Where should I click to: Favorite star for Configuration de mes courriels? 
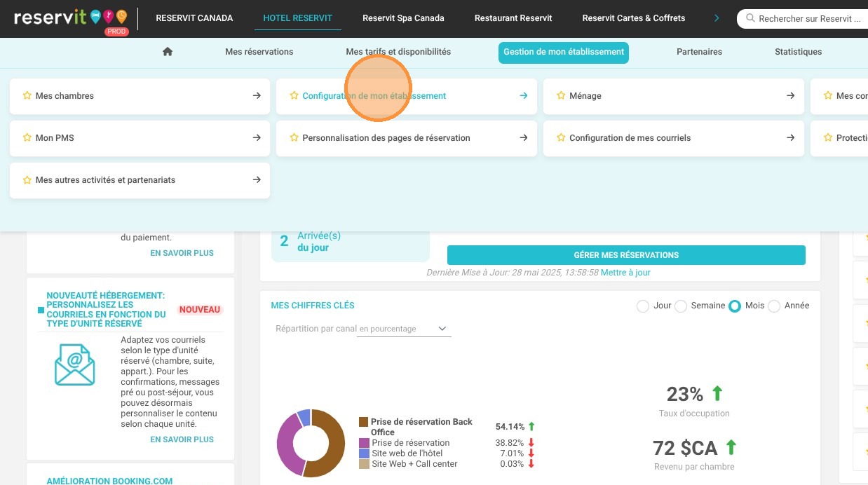[561, 138]
